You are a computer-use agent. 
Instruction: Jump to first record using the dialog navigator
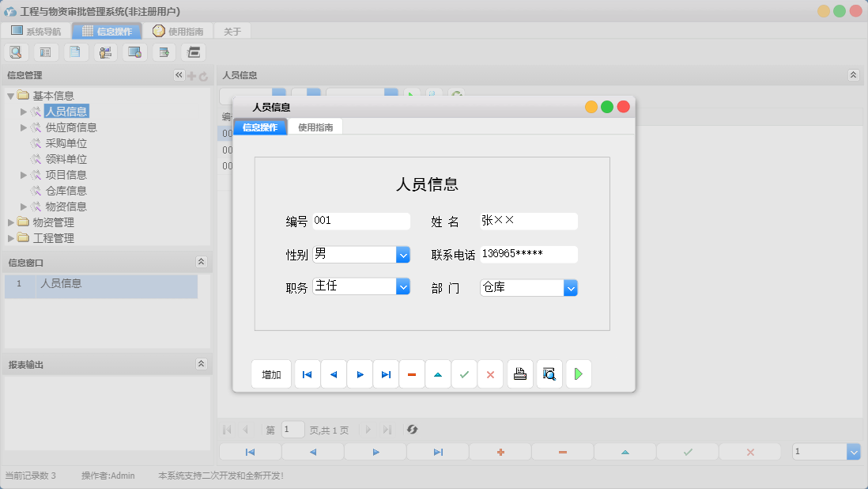(x=307, y=373)
